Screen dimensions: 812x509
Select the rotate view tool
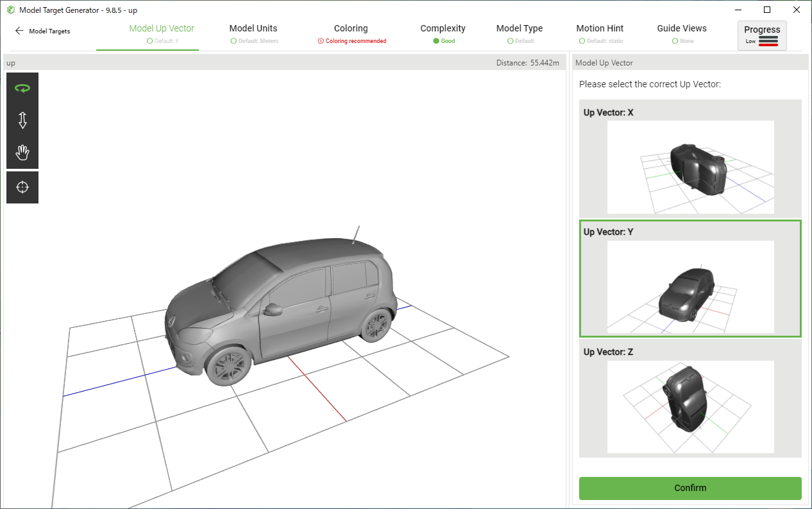point(22,89)
